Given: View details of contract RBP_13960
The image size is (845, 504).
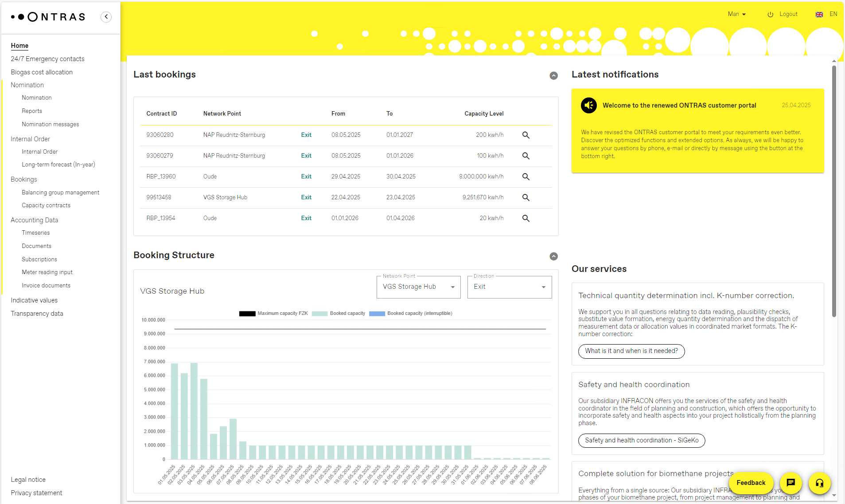Looking at the screenshot, I should [x=526, y=177].
